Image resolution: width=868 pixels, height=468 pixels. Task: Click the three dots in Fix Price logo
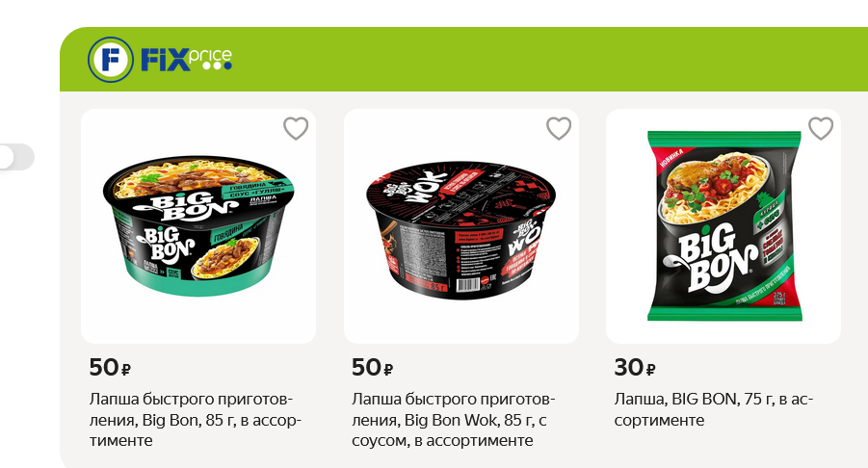pyautogui.click(x=217, y=65)
